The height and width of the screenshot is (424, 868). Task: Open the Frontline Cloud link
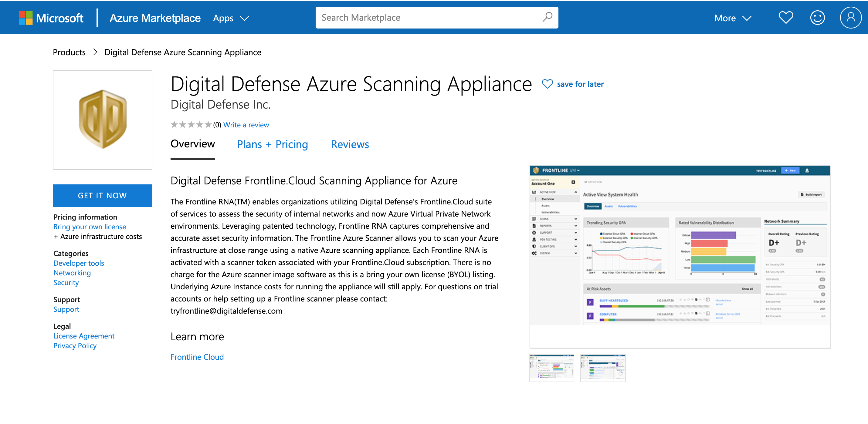point(197,357)
